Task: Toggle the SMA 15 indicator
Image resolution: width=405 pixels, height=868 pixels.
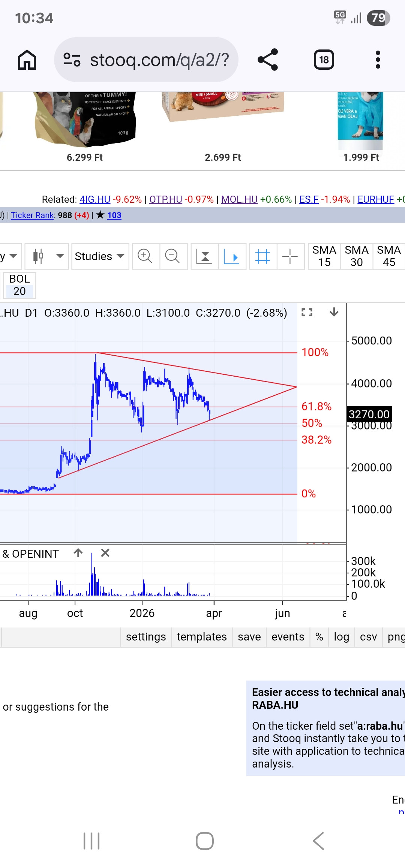Action: [x=324, y=256]
